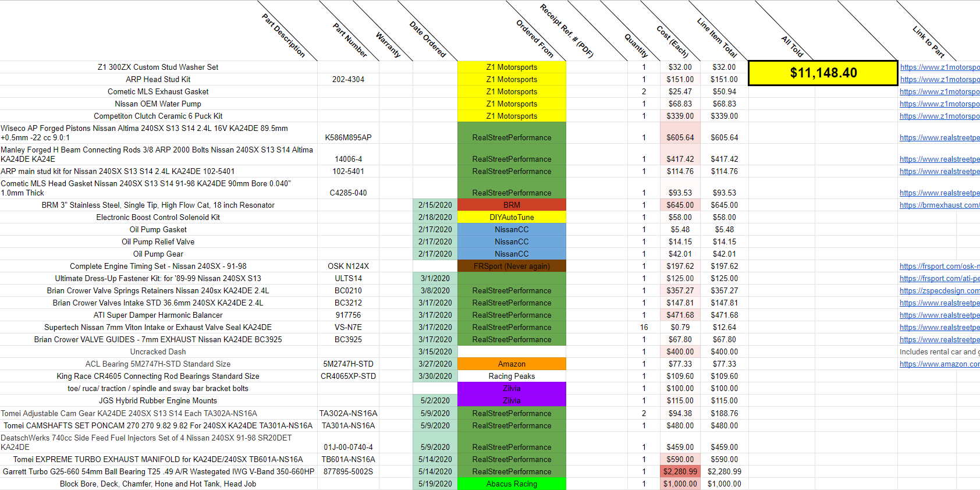Select the $2,280.99 cost each cell
The image size is (980, 490).
click(x=680, y=472)
